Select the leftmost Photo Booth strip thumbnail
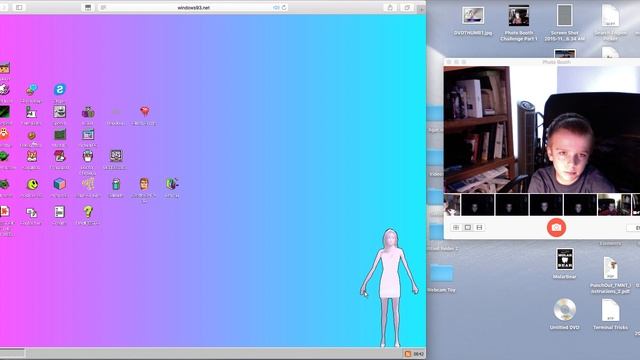The height and width of the screenshot is (360, 640). coord(452,205)
